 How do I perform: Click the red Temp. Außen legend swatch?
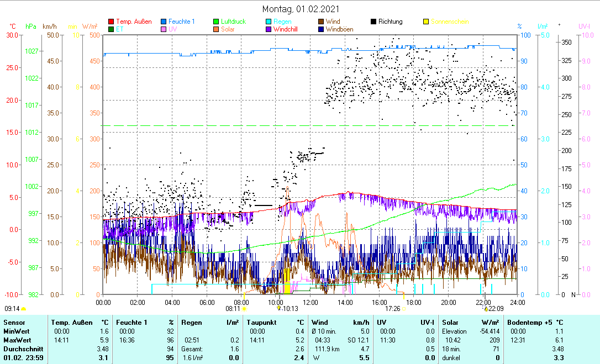click(111, 22)
